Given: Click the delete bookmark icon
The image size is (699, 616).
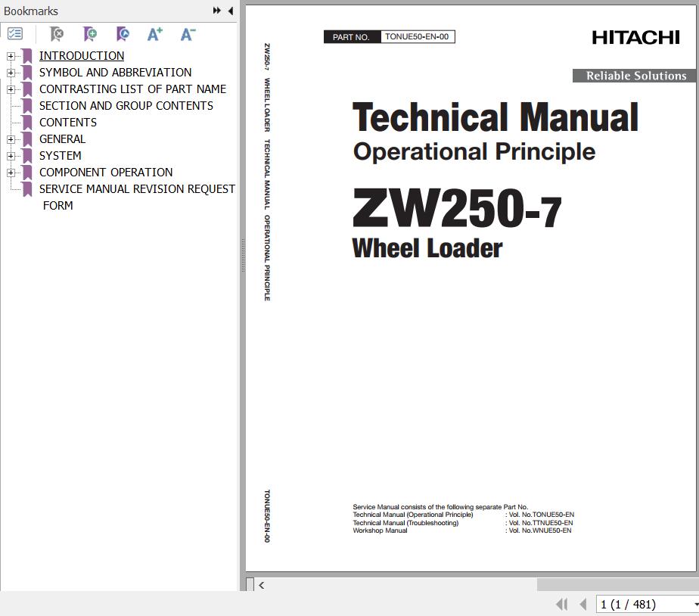Looking at the screenshot, I should (x=57, y=34).
